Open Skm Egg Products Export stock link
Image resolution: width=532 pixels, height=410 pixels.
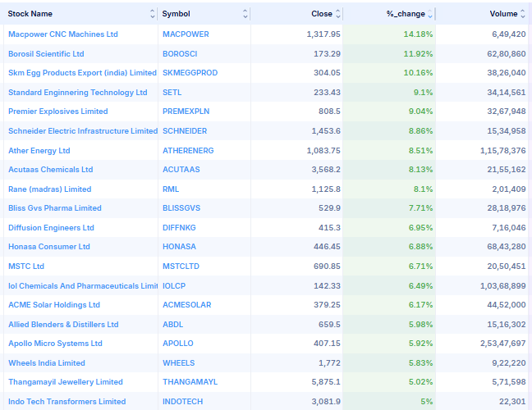82,73
